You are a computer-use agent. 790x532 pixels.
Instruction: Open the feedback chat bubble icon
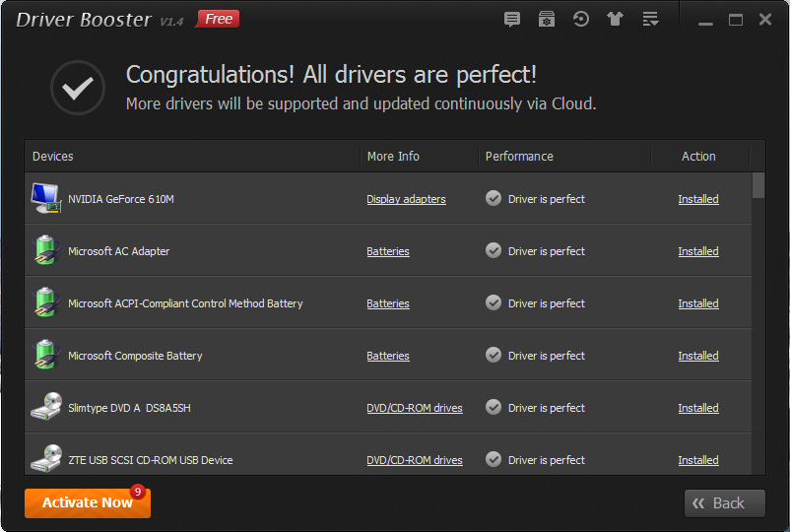(x=512, y=20)
